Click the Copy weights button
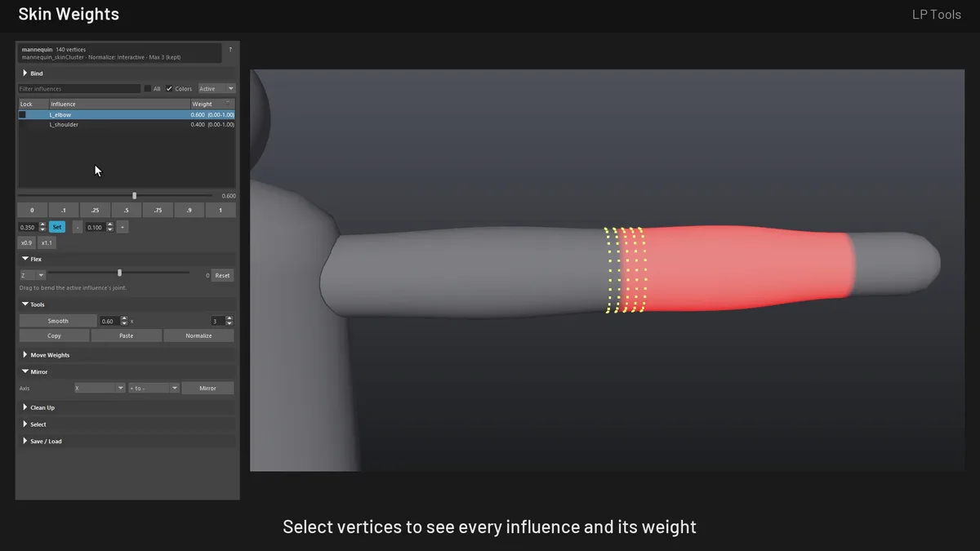The width and height of the screenshot is (980, 551). pos(54,335)
